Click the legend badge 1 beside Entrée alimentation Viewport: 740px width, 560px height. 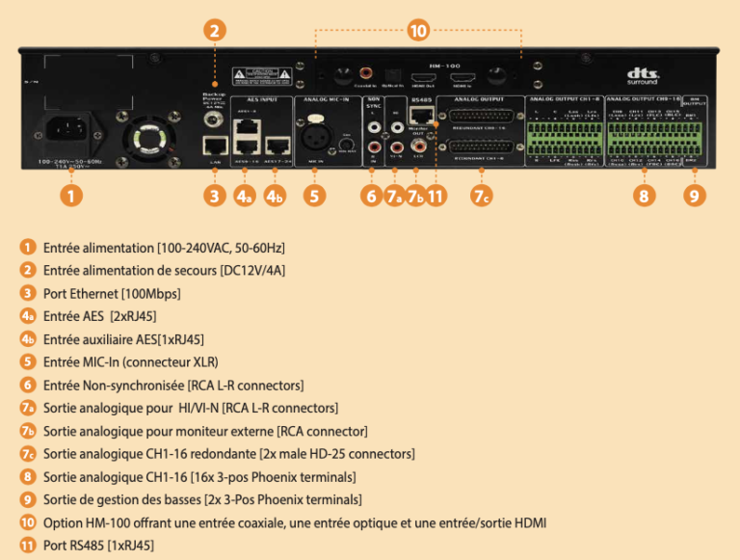point(28,248)
